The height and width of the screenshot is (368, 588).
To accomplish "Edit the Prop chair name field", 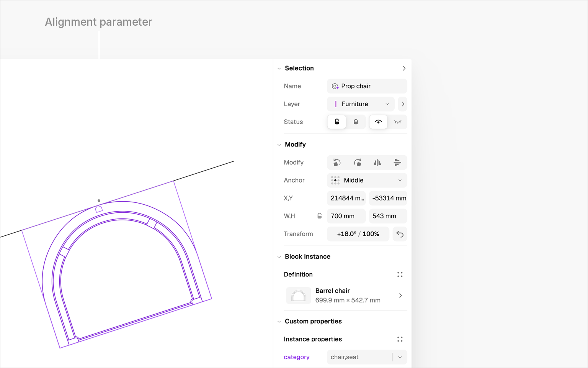I will [367, 86].
